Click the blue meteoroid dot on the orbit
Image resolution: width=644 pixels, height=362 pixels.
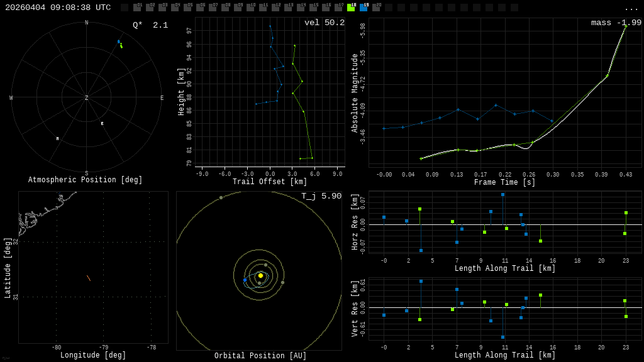point(245,280)
